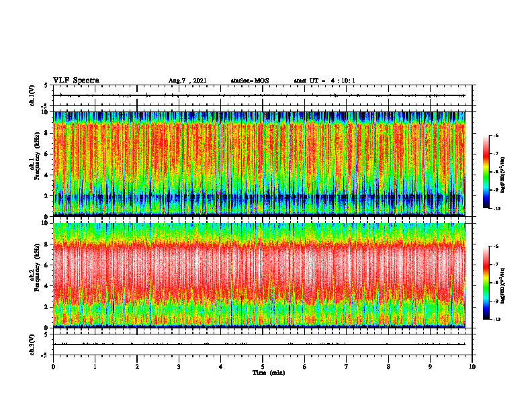532x411 pixels.
Task: Click the "station=MOS" header label
Action: (250, 81)
